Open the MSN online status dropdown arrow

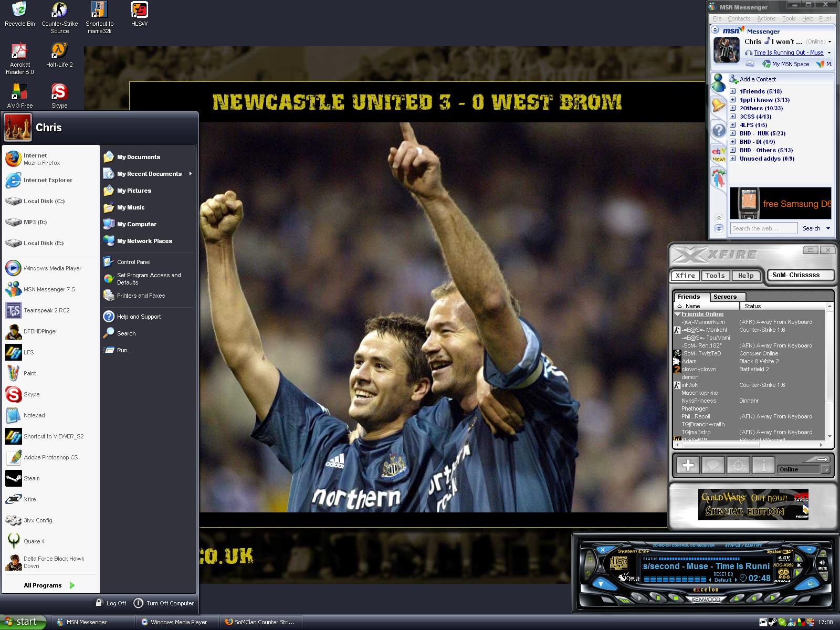pyautogui.click(x=829, y=42)
